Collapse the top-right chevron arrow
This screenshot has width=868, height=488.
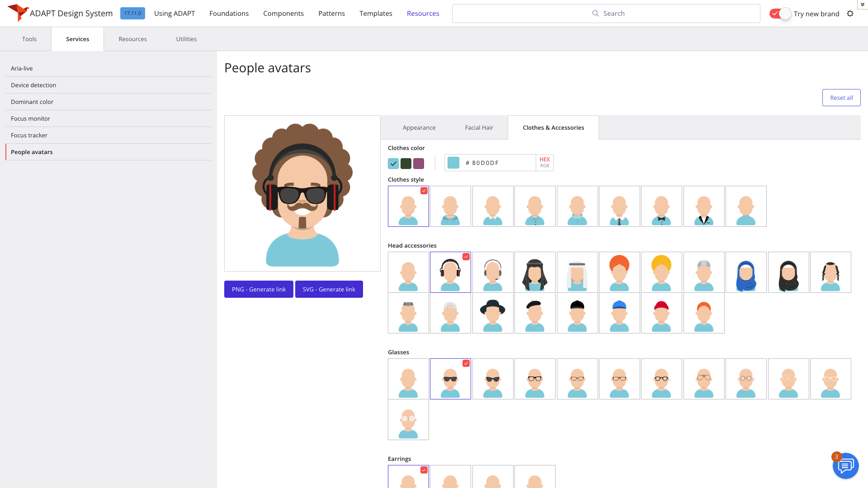[862, 4]
